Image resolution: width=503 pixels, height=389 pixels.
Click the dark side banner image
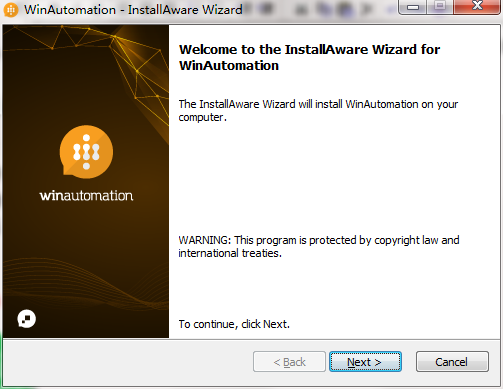[x=86, y=181]
